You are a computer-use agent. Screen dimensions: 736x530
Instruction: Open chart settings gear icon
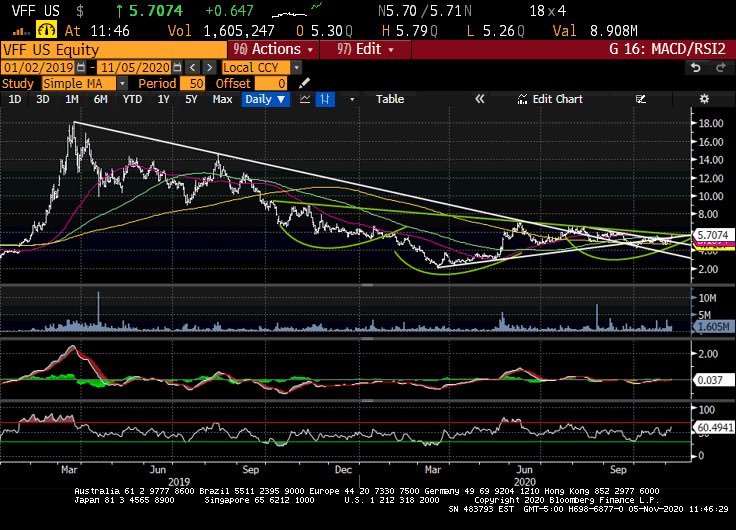point(704,99)
